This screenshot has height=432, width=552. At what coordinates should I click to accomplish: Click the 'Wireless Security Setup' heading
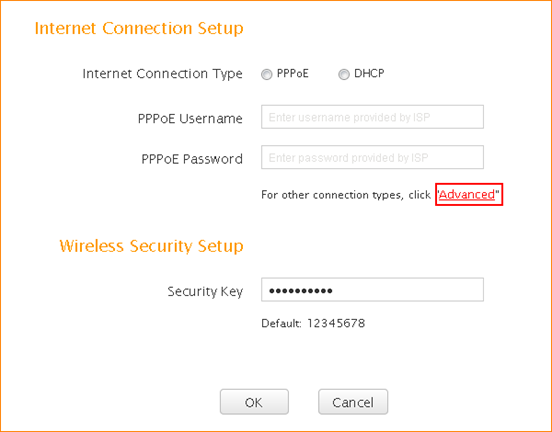point(151,246)
